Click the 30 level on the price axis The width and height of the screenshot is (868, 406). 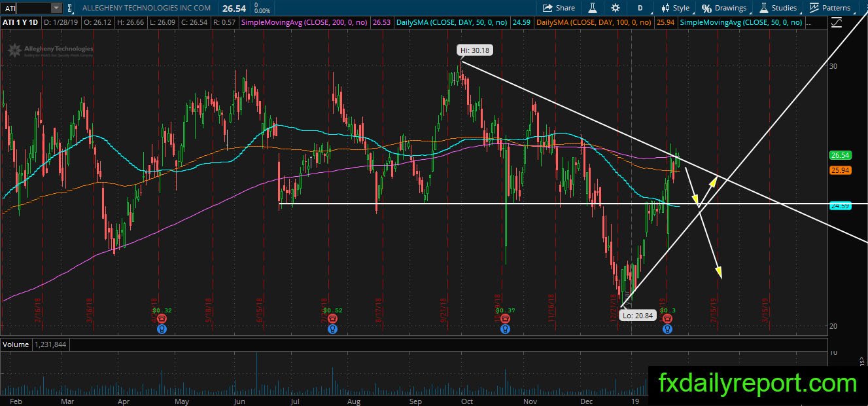(834, 66)
